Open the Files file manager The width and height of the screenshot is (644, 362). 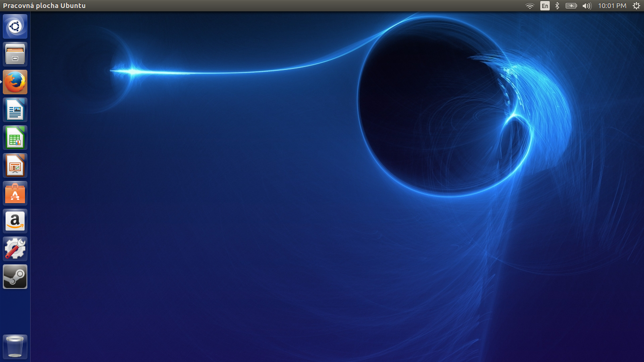(15, 54)
